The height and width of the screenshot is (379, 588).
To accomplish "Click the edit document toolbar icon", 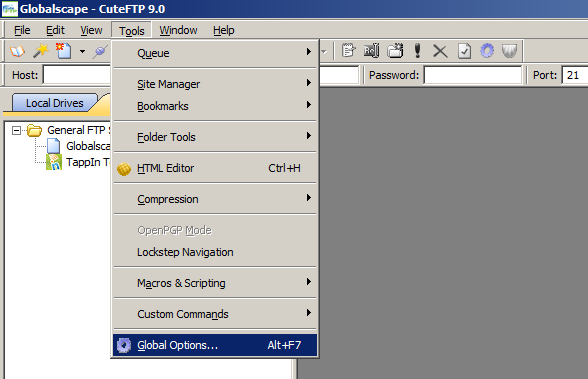I will coord(348,51).
